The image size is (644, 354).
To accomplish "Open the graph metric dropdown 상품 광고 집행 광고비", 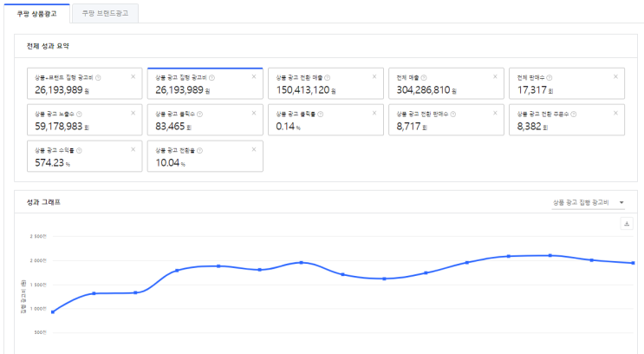I will tap(588, 202).
